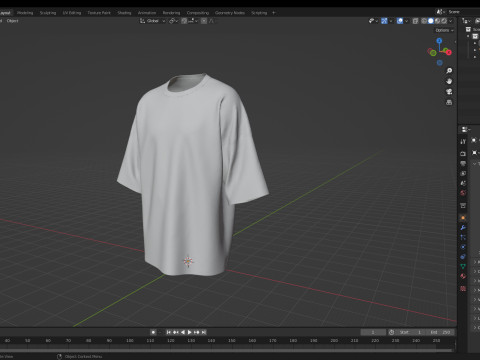Open the Rendering workspace tab
480x360 pixels.
coord(171,13)
